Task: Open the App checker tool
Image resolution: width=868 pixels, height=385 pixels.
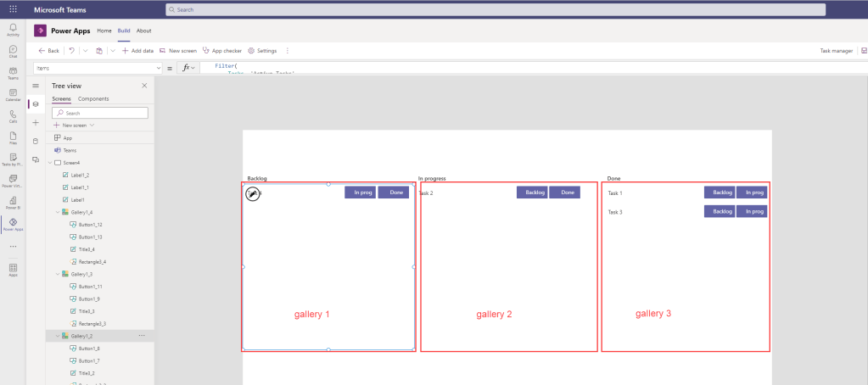Action: [x=221, y=51]
